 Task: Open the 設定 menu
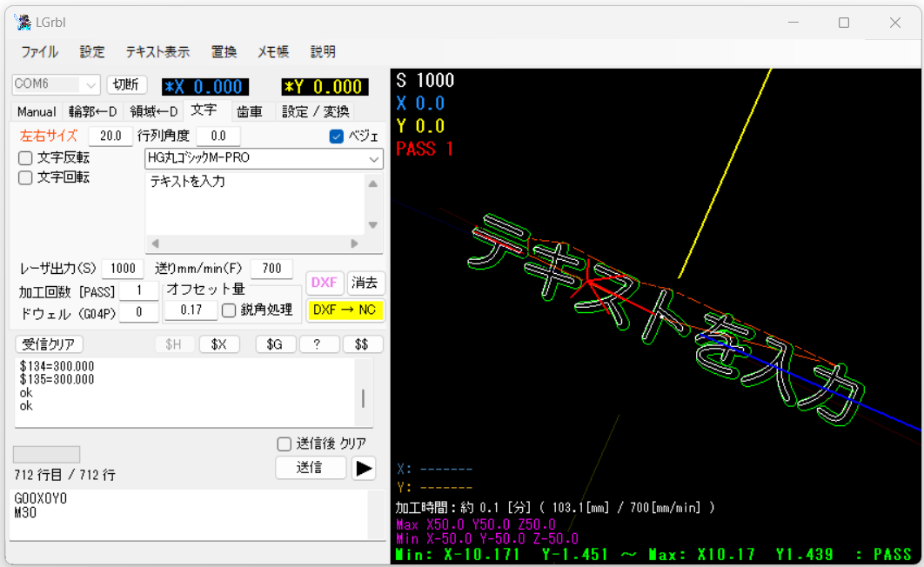pos(92,52)
